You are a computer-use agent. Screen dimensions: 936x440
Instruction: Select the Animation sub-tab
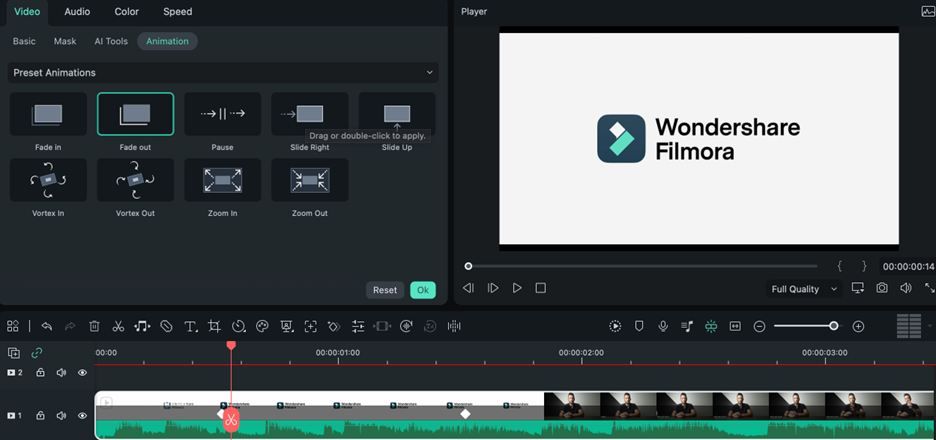(167, 41)
